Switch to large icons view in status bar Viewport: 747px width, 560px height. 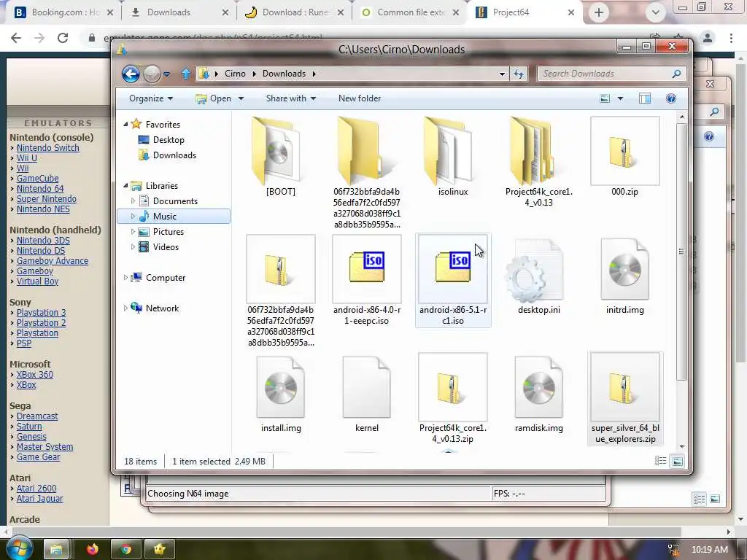[677, 461]
